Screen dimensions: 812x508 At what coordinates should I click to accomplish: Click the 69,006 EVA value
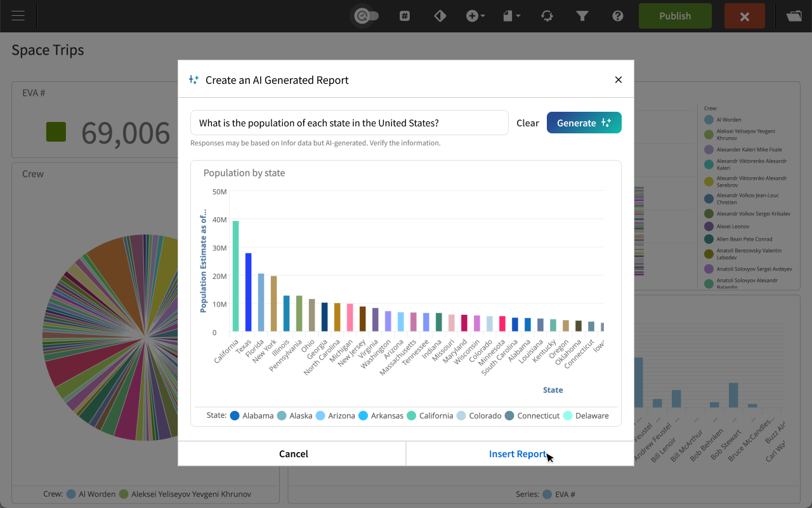pyautogui.click(x=126, y=133)
